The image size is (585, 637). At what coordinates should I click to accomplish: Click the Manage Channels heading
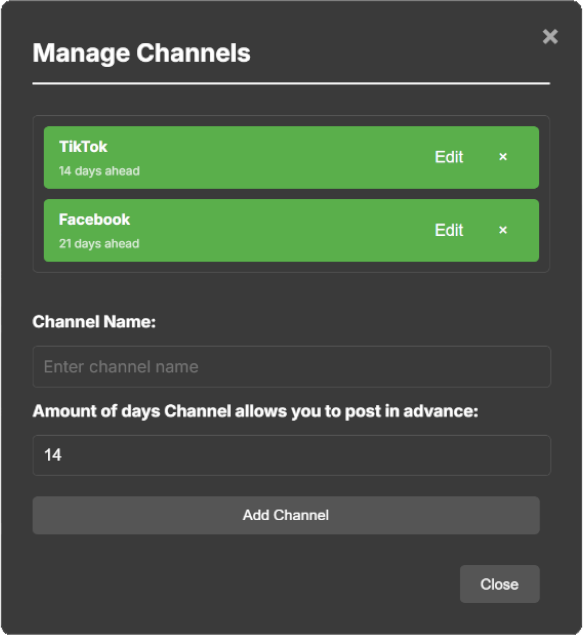[141, 53]
